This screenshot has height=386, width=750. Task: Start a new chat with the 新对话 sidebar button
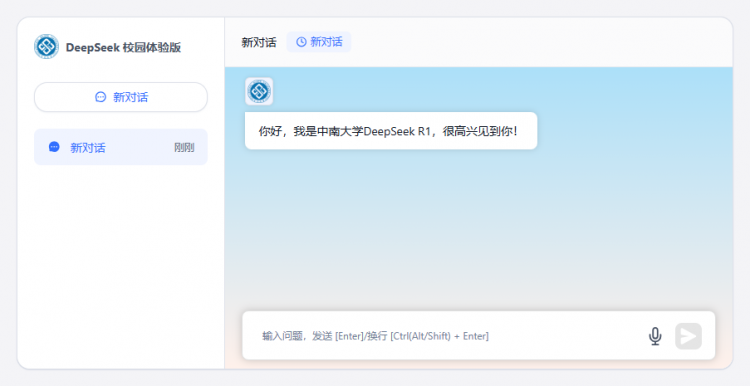click(x=121, y=97)
